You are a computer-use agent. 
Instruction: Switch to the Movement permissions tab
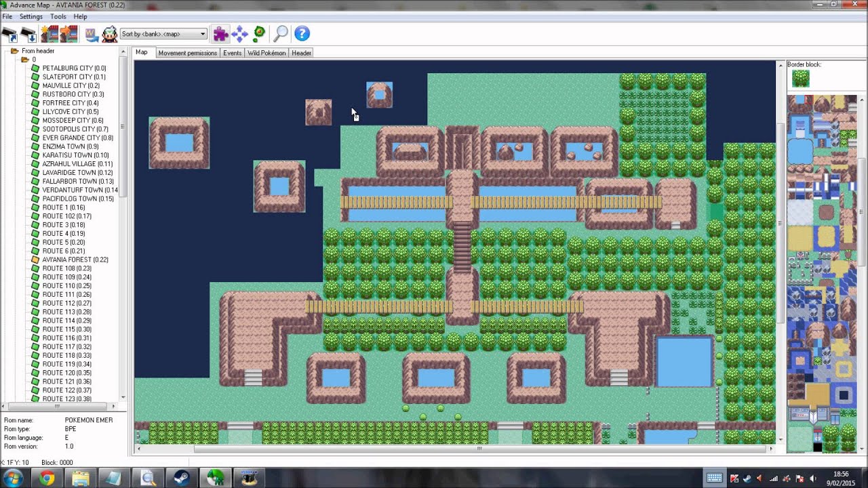pyautogui.click(x=187, y=53)
